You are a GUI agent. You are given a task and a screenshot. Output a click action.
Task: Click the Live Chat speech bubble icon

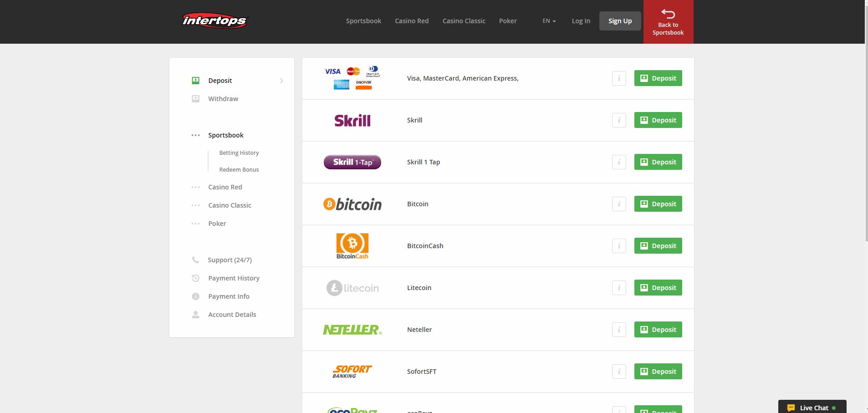[x=791, y=408]
